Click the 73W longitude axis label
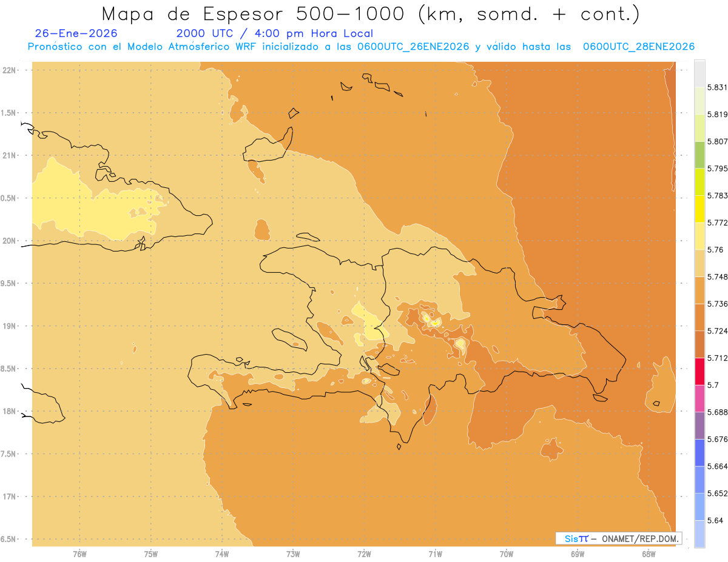 point(293,553)
